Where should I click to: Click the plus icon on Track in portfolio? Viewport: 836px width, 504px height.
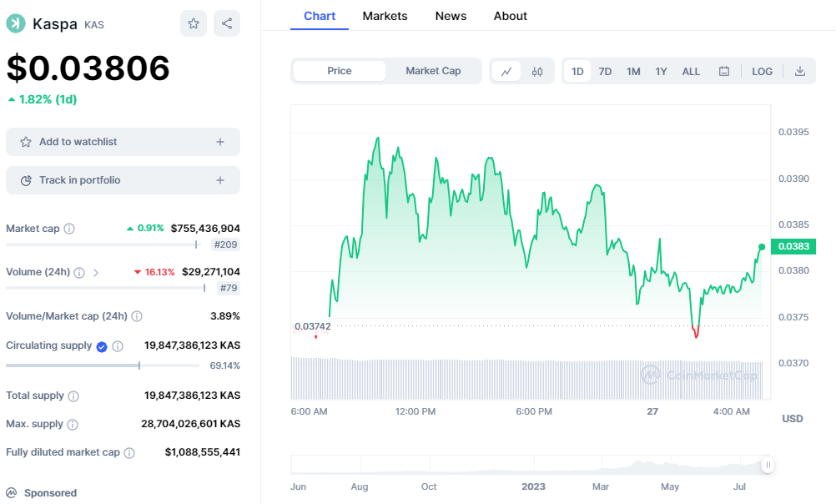pos(220,180)
